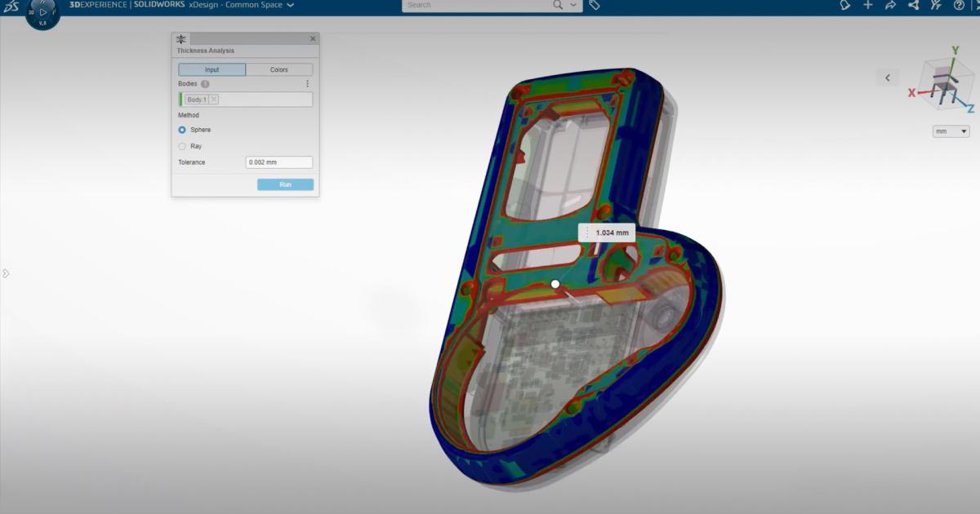Close the Thickness Analysis dialog
The width and height of the screenshot is (980, 514).
[x=313, y=39]
